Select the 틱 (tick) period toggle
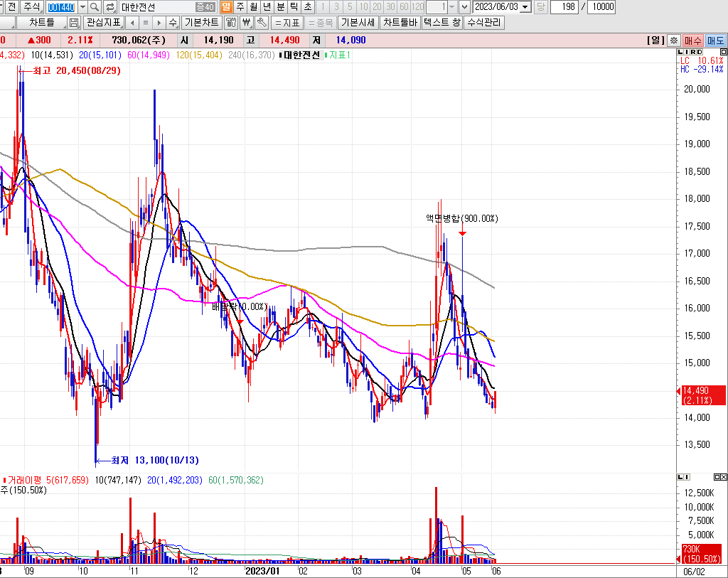Screen dimensions: 728x578 point(294,7)
